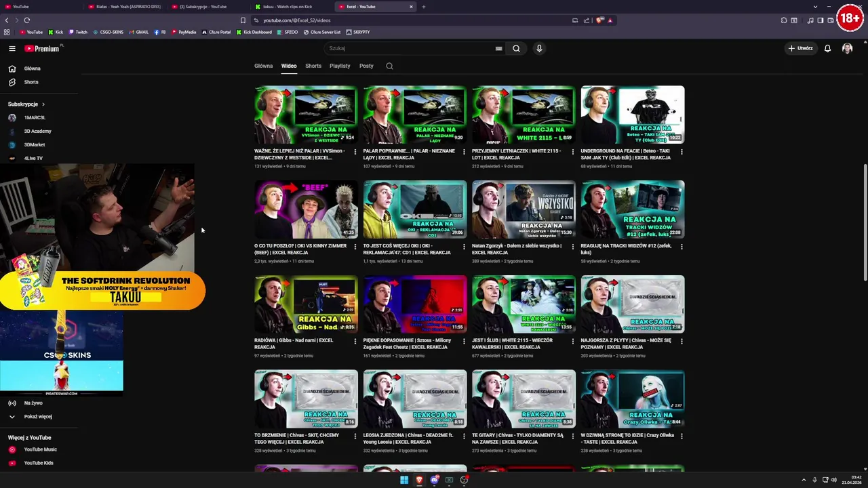
Task: Click the Brave browser taskbar icon
Action: [x=419, y=480]
